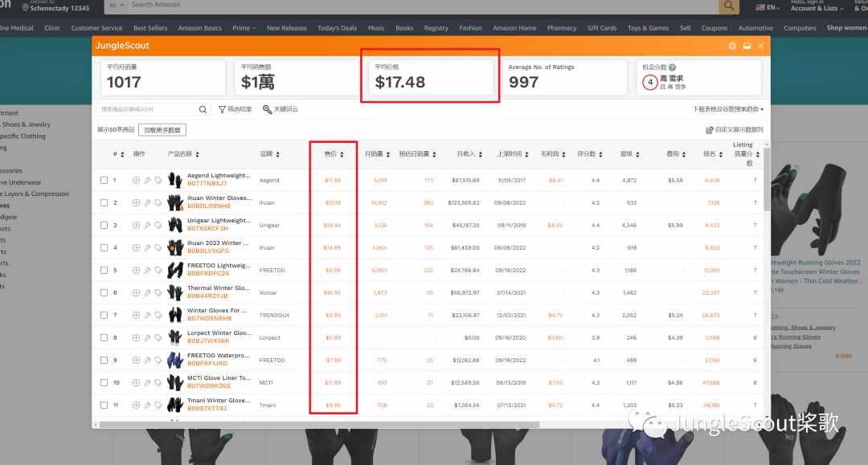Viewport: 868px width, 465px height.
Task: Click the orange Amazon search magnifier button
Action: tap(729, 6)
